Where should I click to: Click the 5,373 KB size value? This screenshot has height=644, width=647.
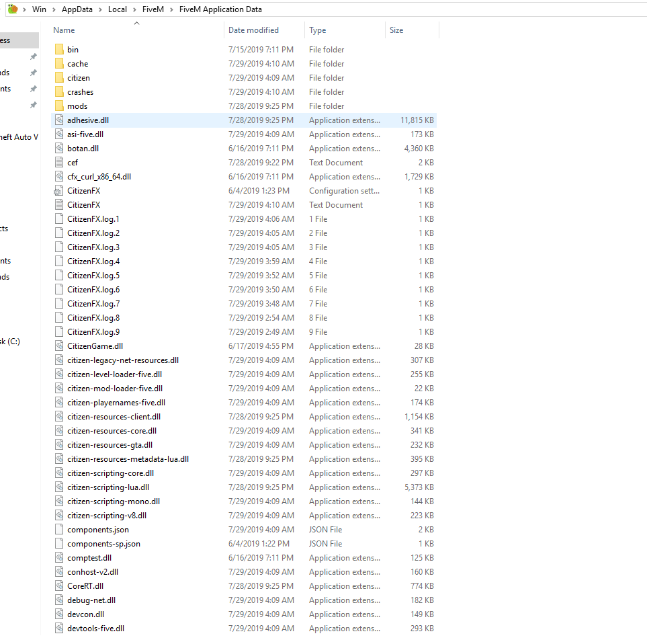(x=419, y=487)
